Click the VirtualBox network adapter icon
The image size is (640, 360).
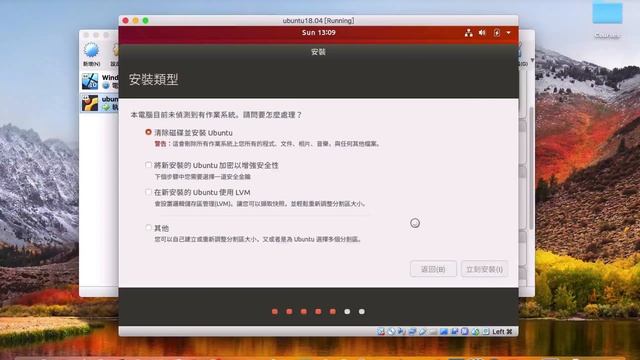pyautogui.click(x=412, y=331)
